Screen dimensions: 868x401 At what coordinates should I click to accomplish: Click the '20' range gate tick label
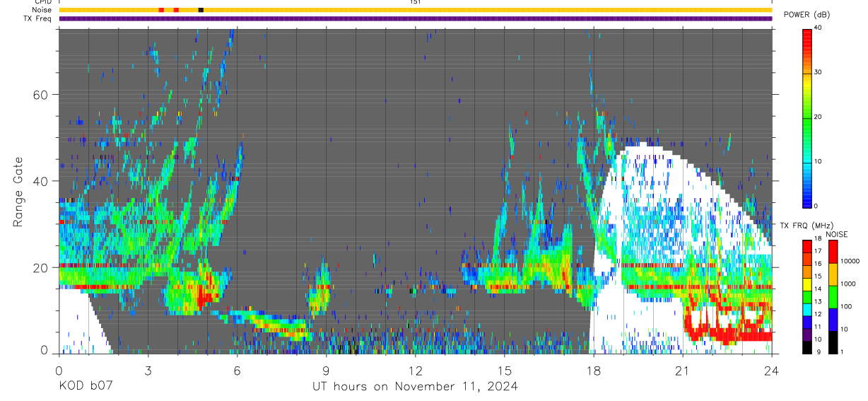(x=41, y=267)
